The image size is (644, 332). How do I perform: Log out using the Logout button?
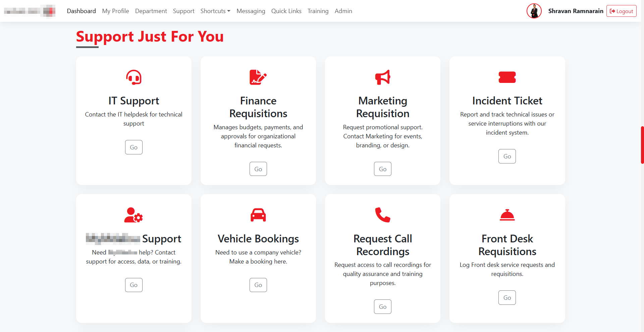pos(621,11)
